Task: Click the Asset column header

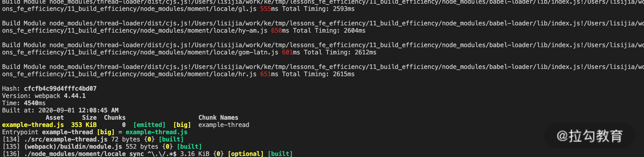Action: pyautogui.click(x=55, y=118)
